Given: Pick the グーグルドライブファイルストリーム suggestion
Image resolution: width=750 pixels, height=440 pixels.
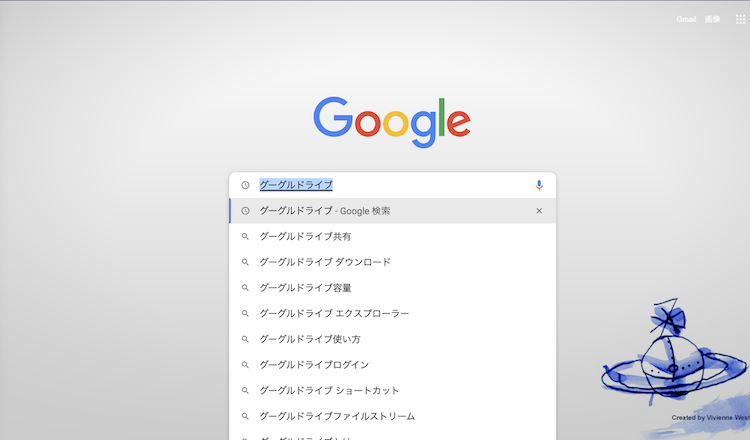Looking at the screenshot, I should click(337, 416).
